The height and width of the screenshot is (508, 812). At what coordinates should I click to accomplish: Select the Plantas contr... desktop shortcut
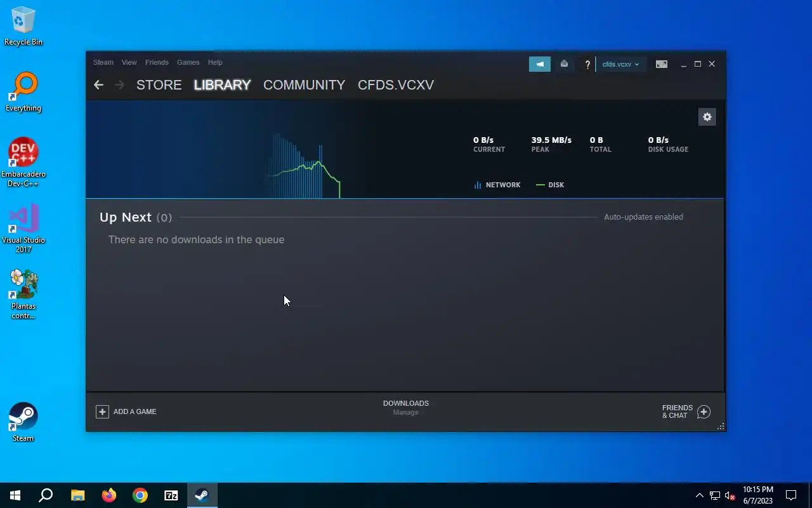(x=23, y=295)
